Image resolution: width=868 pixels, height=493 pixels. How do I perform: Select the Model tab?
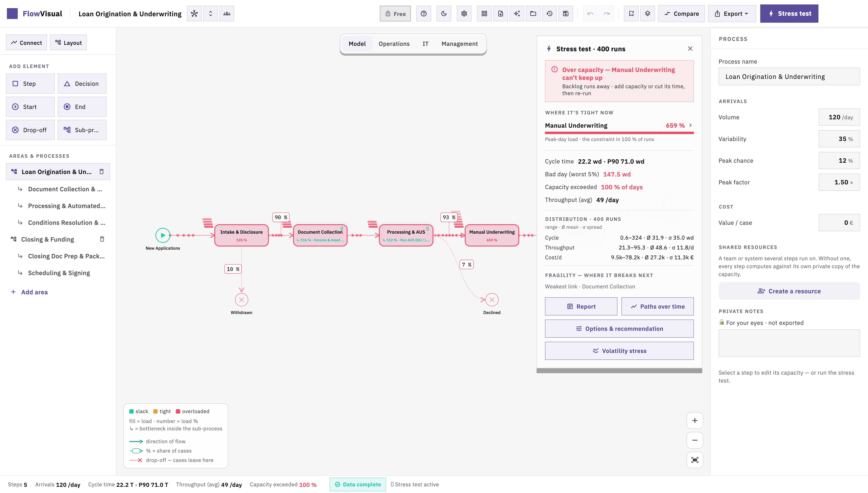click(x=357, y=44)
